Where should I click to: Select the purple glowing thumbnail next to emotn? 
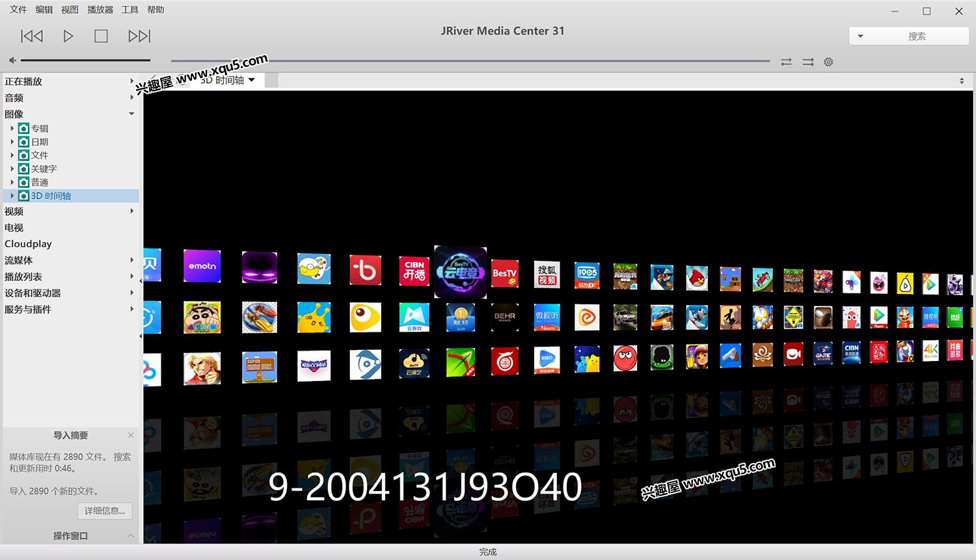260,267
